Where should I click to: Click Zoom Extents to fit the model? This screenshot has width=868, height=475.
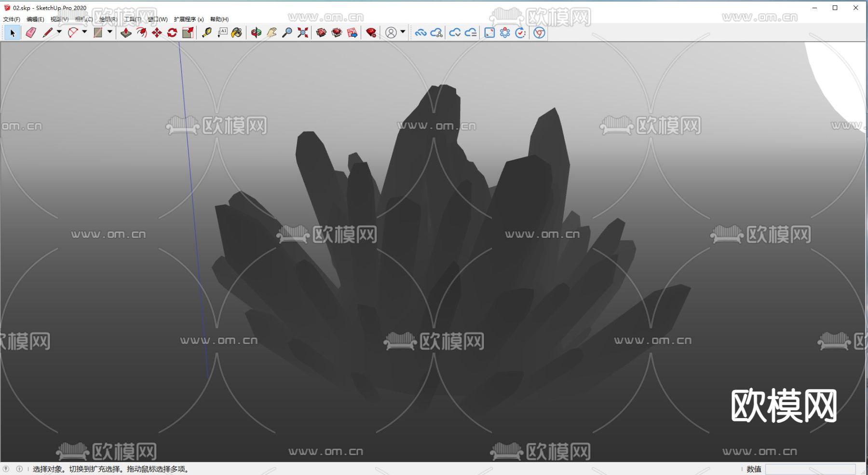pyautogui.click(x=302, y=33)
